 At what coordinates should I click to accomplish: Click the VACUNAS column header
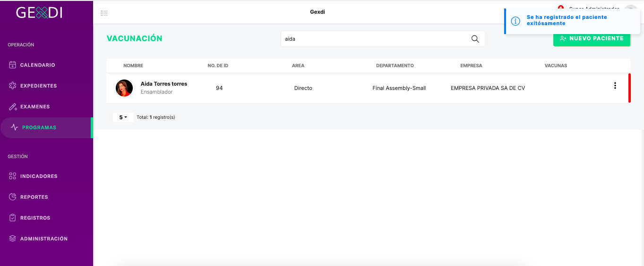pos(556,66)
